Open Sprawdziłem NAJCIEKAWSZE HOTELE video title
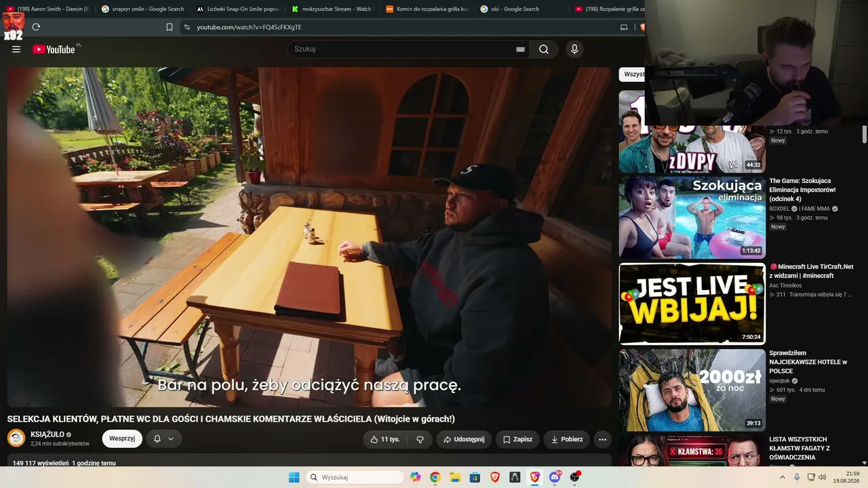The width and height of the screenshot is (868, 488). click(x=808, y=362)
